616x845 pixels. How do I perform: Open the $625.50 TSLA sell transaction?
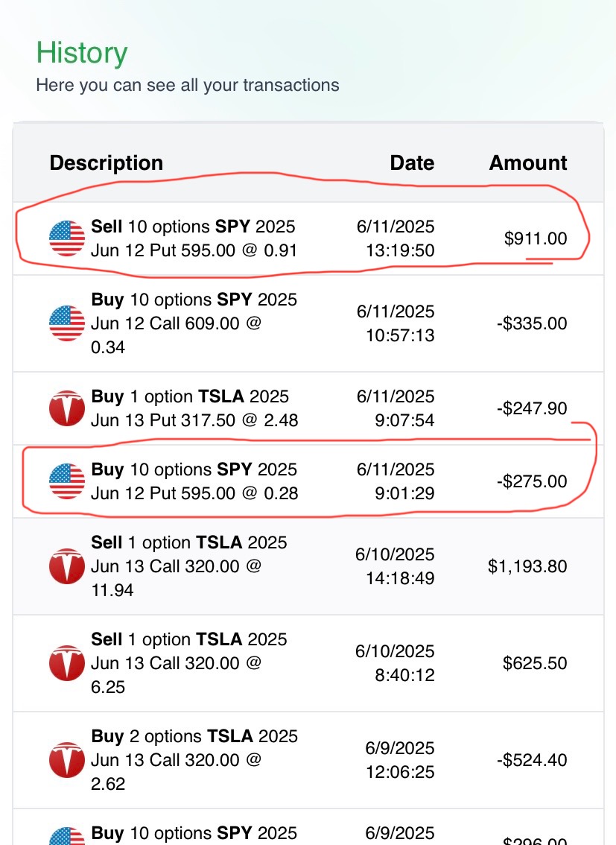pos(308,663)
